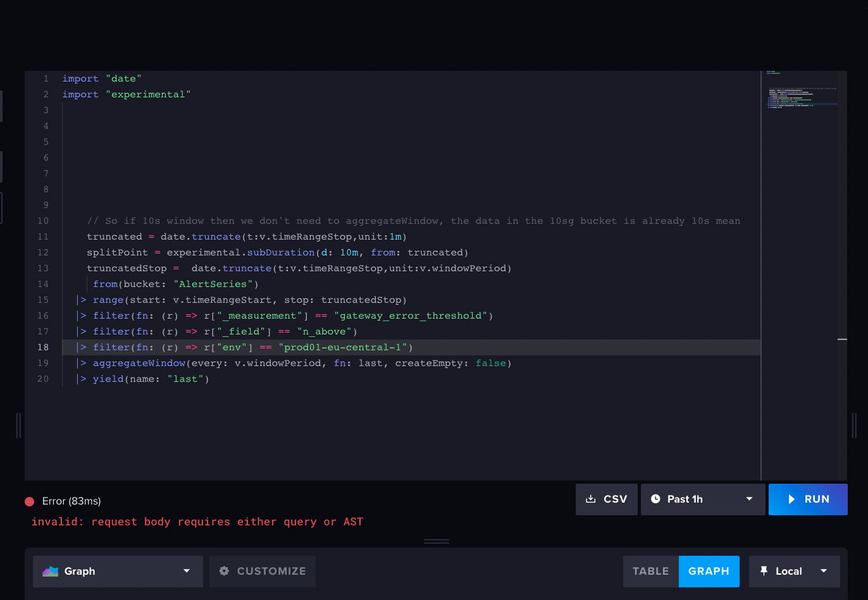Viewport: 868px width, 600px height.
Task: Click the CSV download icon
Action: [589, 499]
